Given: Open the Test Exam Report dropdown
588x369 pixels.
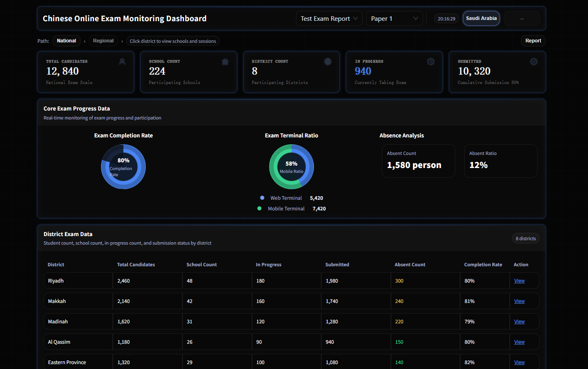Looking at the screenshot, I should pos(329,18).
